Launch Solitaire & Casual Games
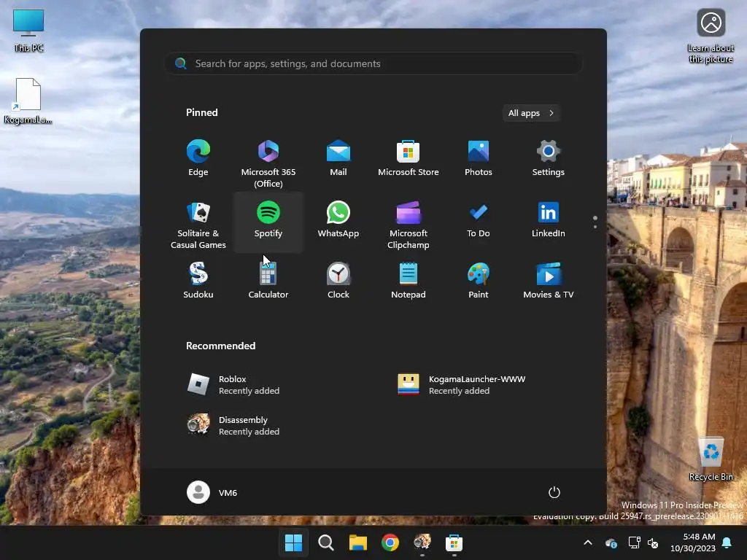This screenshot has width=747, height=560. pos(198,223)
